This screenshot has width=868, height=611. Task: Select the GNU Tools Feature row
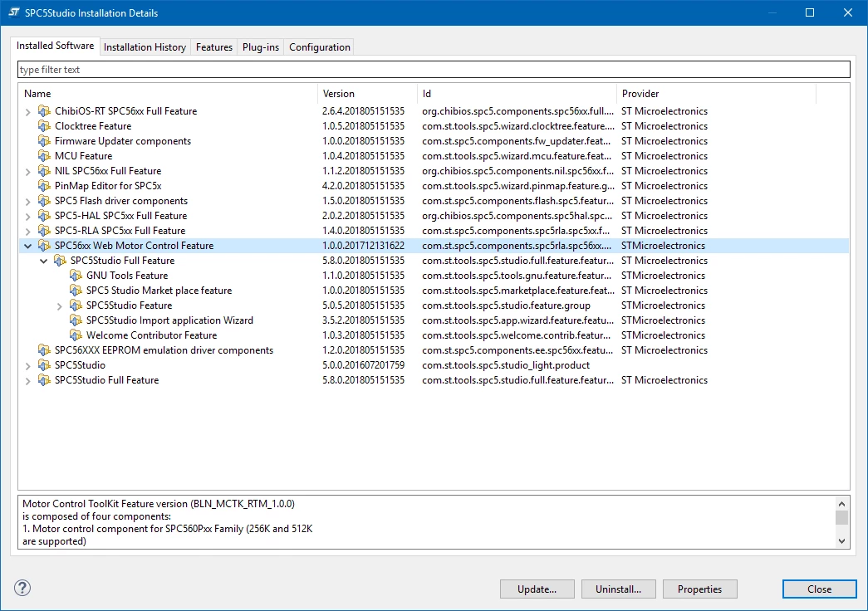(x=434, y=276)
